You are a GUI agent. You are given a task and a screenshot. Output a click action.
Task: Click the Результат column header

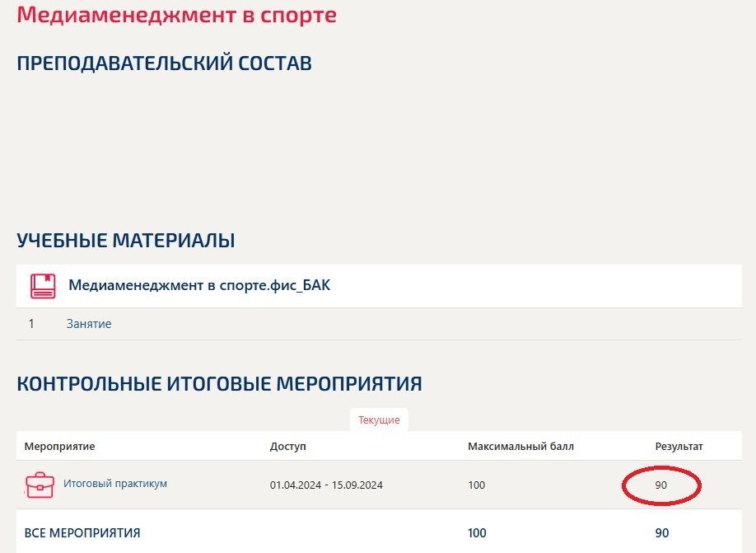pyautogui.click(x=679, y=447)
